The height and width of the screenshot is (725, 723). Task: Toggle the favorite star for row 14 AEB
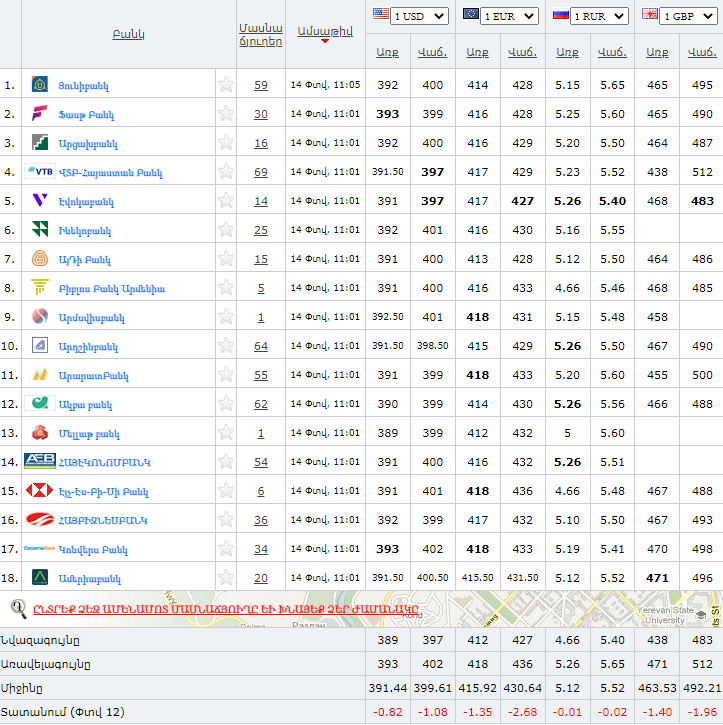click(226, 461)
